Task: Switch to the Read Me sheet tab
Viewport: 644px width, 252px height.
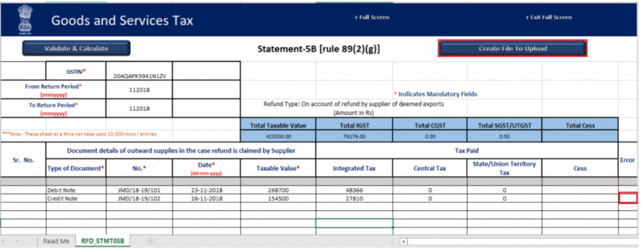Action: point(57,241)
